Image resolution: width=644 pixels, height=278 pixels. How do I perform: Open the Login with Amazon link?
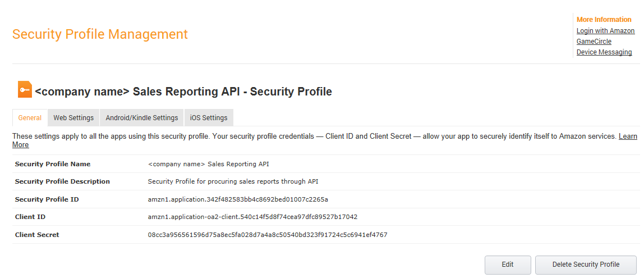coord(605,31)
